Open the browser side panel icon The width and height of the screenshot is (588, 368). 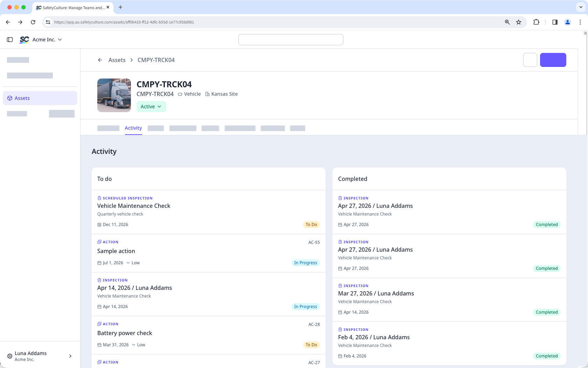[555, 22]
